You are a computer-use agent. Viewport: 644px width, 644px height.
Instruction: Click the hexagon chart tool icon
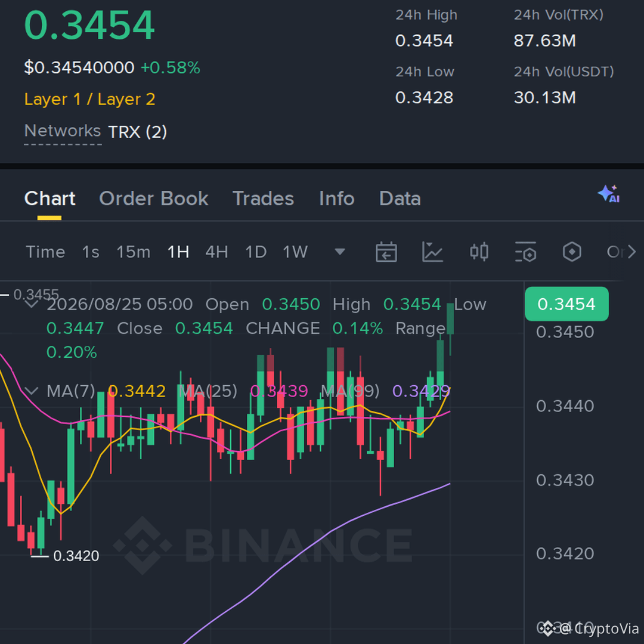tap(572, 252)
